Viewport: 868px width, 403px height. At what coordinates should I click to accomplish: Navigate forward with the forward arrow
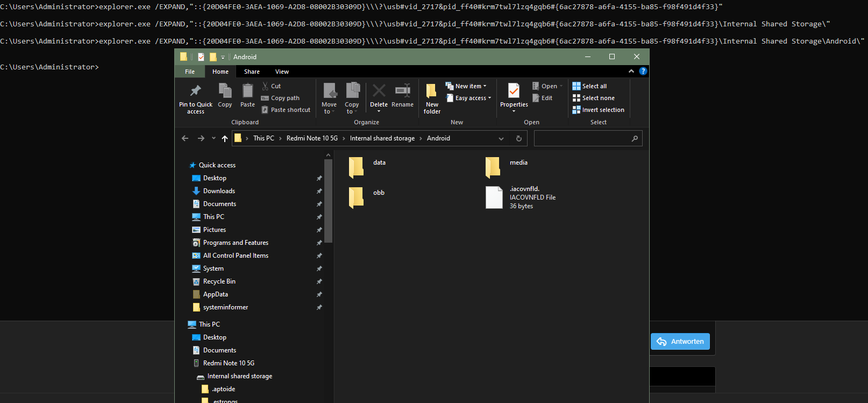pos(201,138)
